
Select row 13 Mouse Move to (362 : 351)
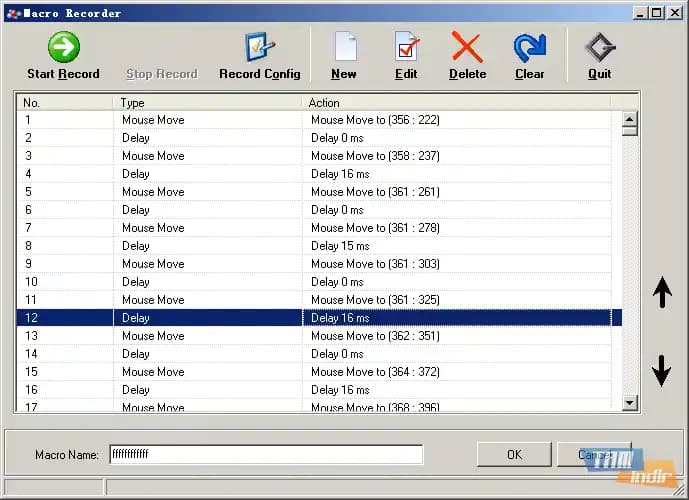click(375, 336)
